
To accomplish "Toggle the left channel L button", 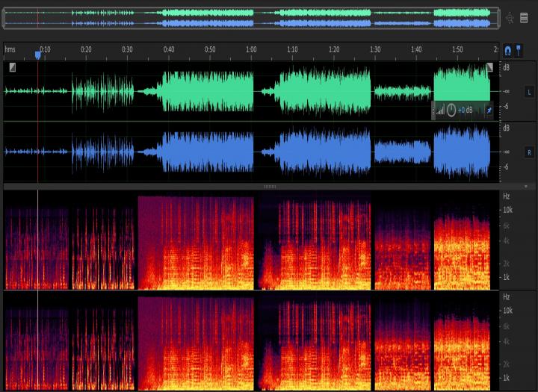I will [530, 92].
